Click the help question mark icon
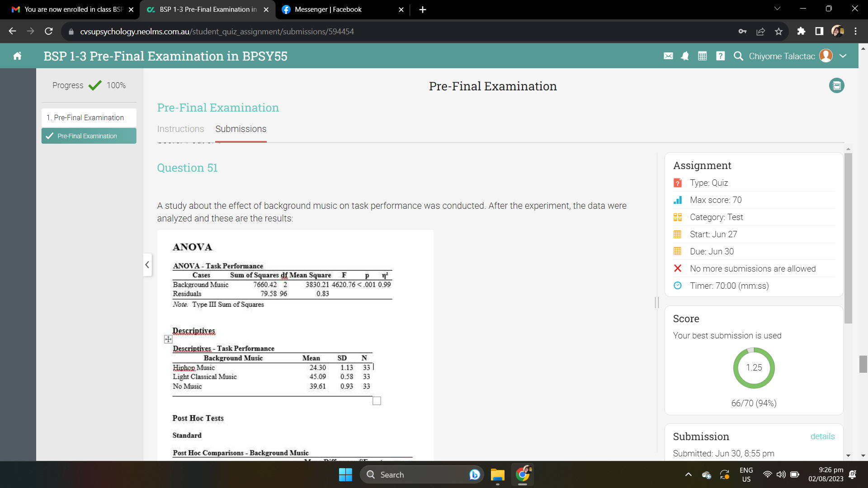 [x=720, y=56]
